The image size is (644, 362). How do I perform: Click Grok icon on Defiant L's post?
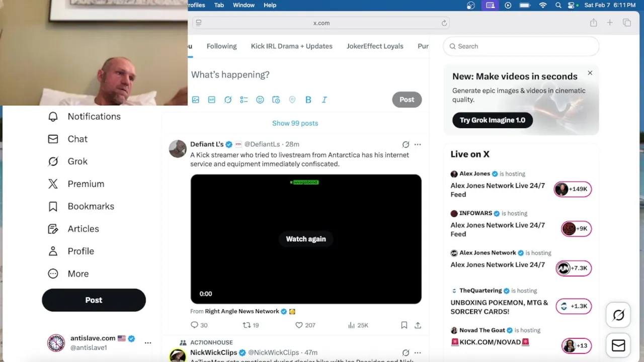point(406,144)
